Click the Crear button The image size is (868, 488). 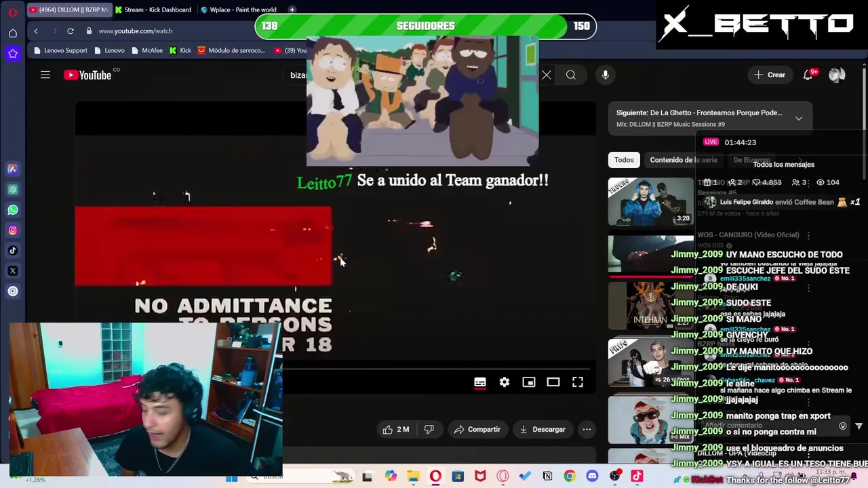(x=770, y=75)
